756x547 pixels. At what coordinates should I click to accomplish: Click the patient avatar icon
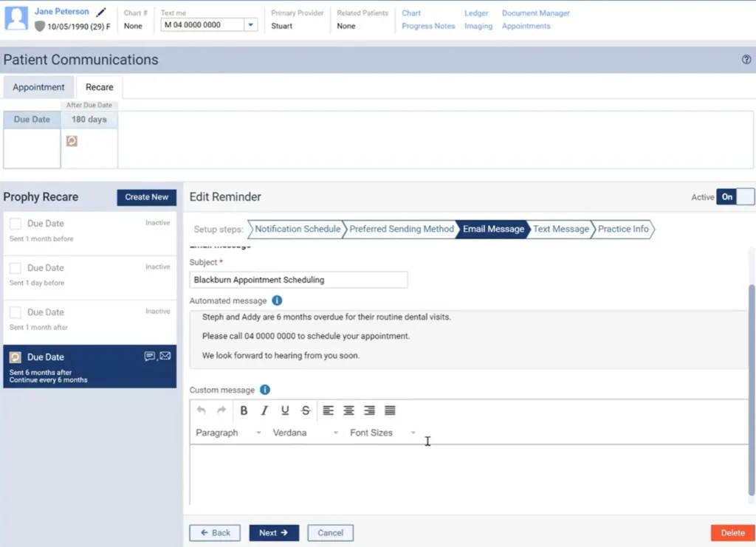[x=16, y=18]
